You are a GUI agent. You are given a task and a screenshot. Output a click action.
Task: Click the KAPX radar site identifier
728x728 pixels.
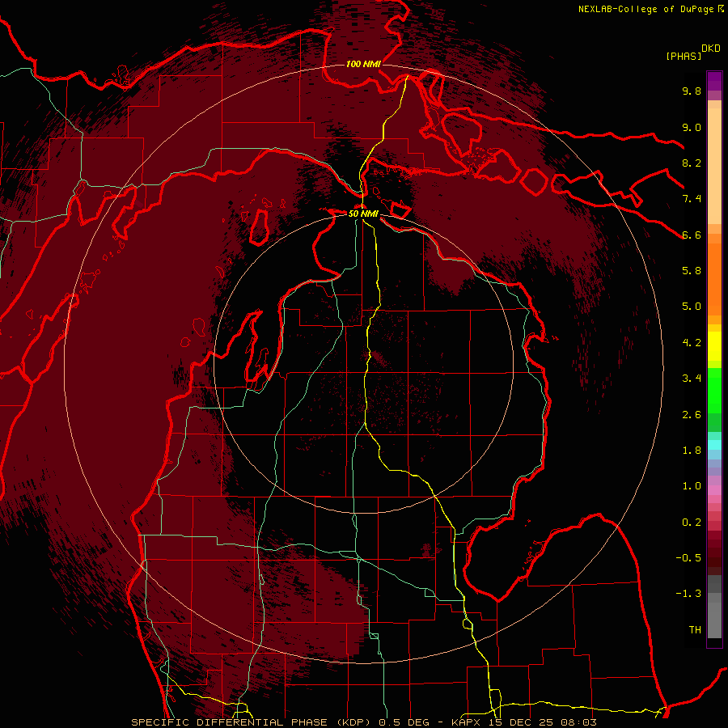[x=468, y=722]
